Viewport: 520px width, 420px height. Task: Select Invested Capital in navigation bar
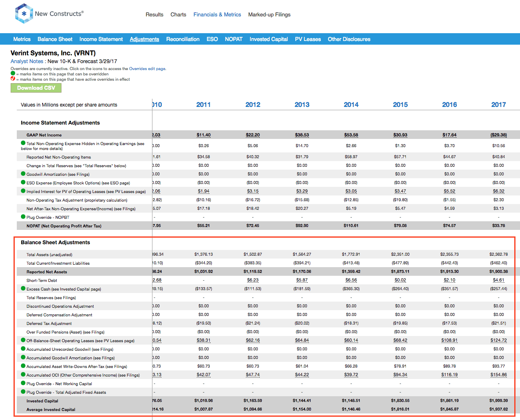point(269,39)
